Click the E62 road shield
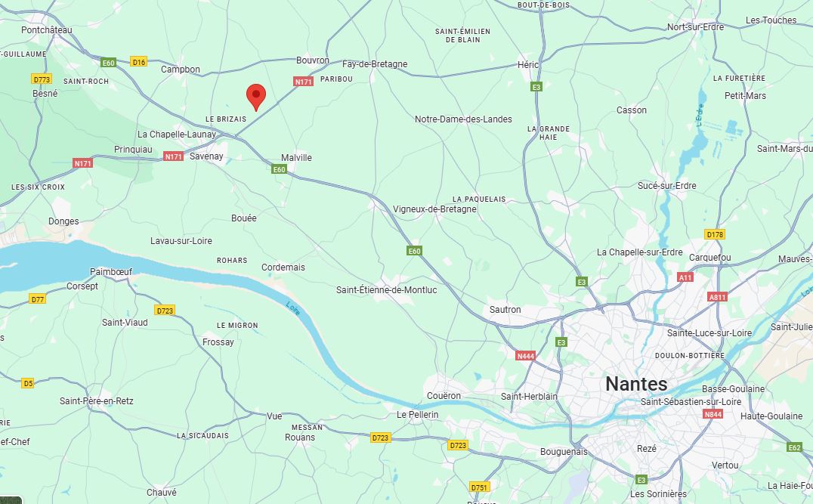The width and height of the screenshot is (813, 504). pos(794,447)
